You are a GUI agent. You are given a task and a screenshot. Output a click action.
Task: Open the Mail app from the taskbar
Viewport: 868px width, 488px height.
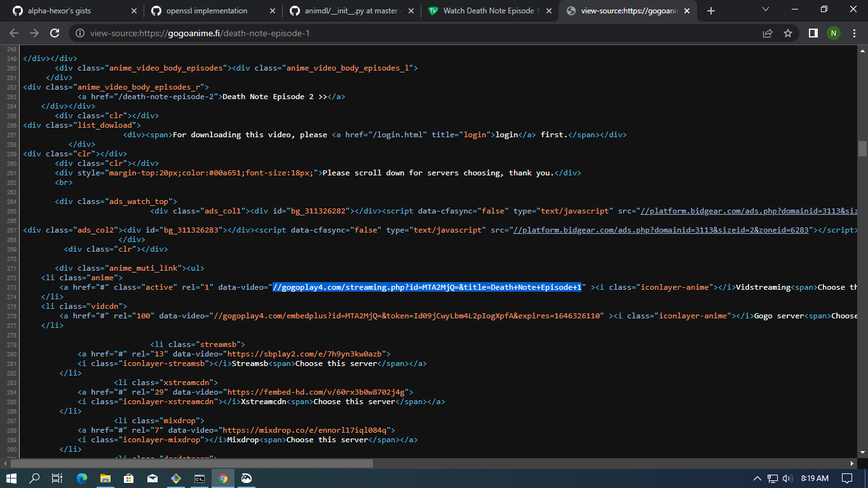(153, 478)
